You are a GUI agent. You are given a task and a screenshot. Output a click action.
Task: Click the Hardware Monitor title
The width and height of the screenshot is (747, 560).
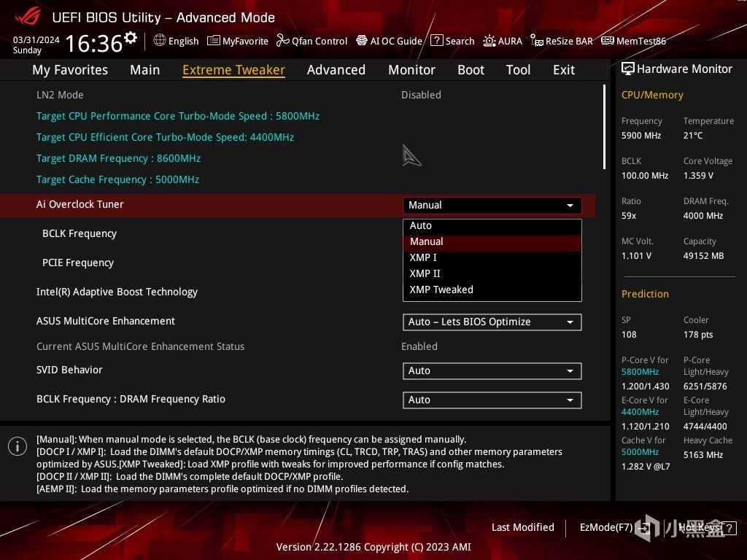click(x=684, y=69)
